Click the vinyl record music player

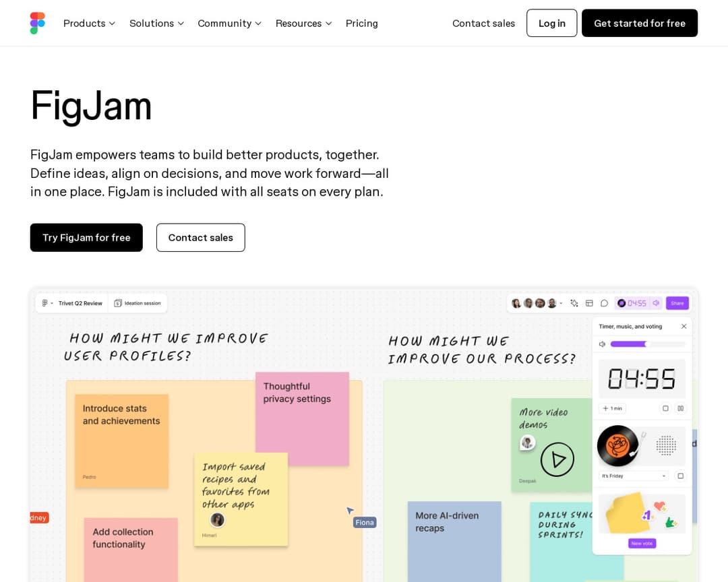click(x=618, y=445)
